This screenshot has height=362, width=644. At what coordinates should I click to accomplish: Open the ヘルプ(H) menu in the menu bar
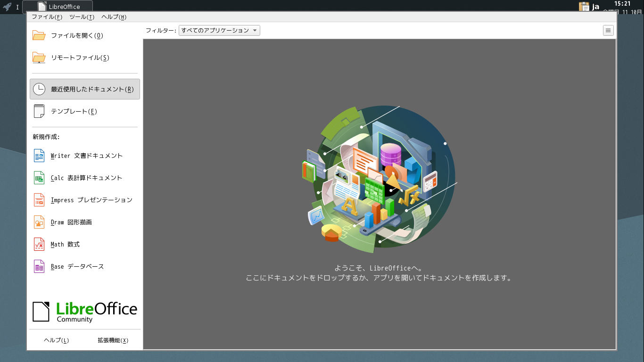[114, 17]
